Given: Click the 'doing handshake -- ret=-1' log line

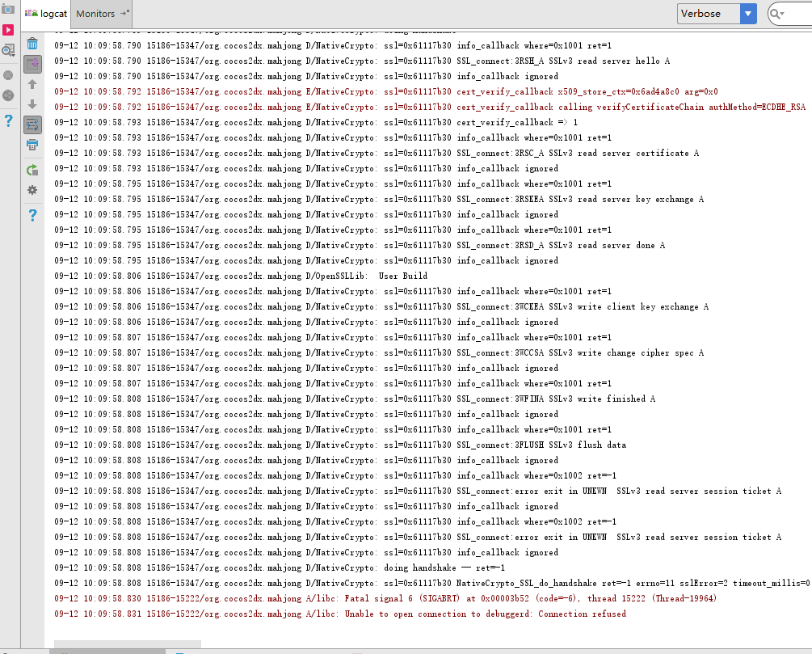Looking at the screenshot, I should point(280,568).
